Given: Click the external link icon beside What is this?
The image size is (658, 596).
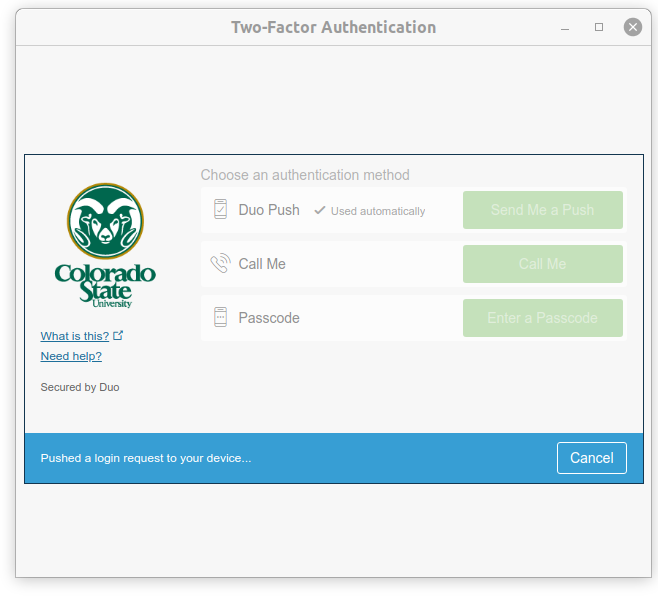Looking at the screenshot, I should coord(118,335).
